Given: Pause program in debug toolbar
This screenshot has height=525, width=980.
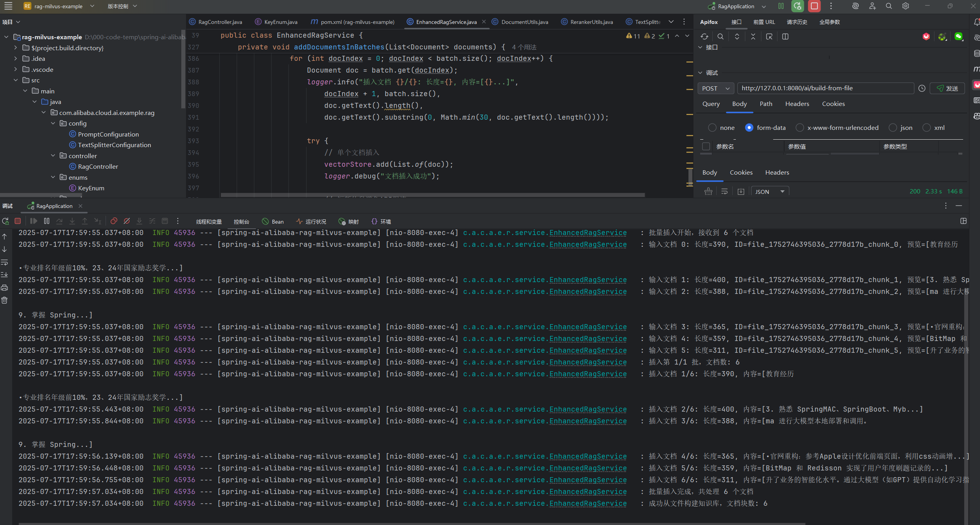Looking at the screenshot, I should pyautogui.click(x=47, y=221).
